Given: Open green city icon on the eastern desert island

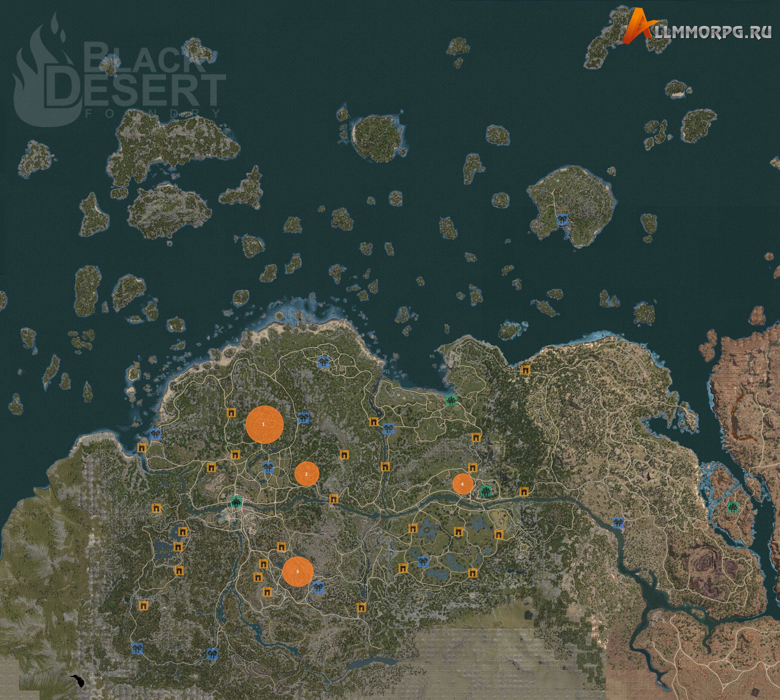Looking at the screenshot, I should pos(733,507).
